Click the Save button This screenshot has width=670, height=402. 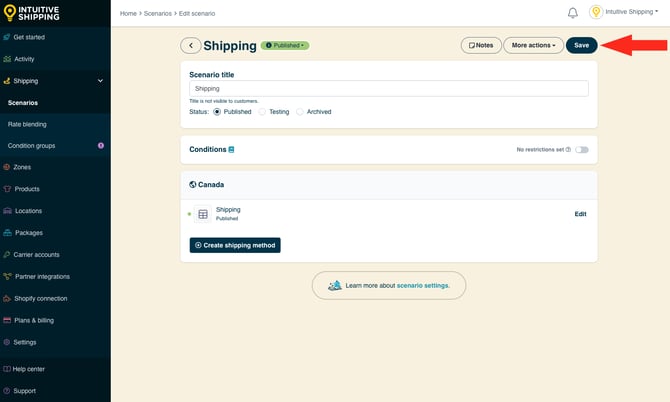tap(581, 45)
